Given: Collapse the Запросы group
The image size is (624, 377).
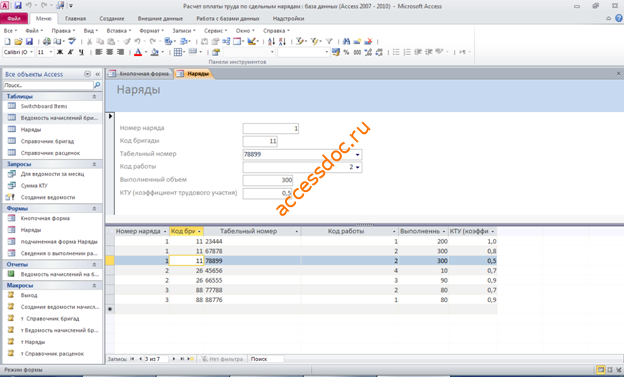Looking at the screenshot, I should [94, 164].
